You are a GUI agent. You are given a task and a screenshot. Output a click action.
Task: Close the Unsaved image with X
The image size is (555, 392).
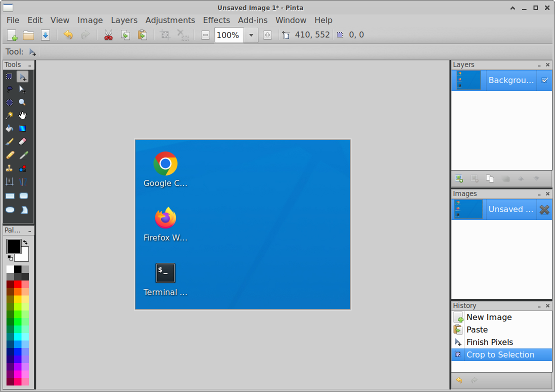point(544,209)
